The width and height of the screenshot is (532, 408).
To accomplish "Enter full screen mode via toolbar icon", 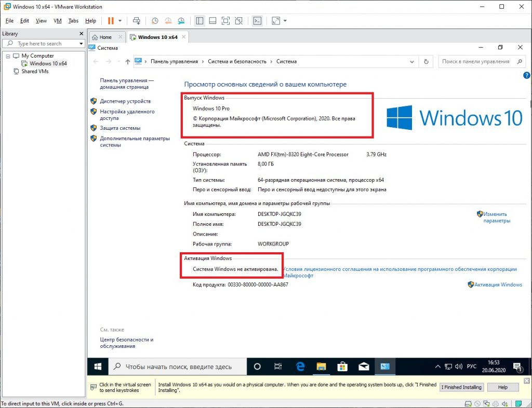I will tap(225, 21).
